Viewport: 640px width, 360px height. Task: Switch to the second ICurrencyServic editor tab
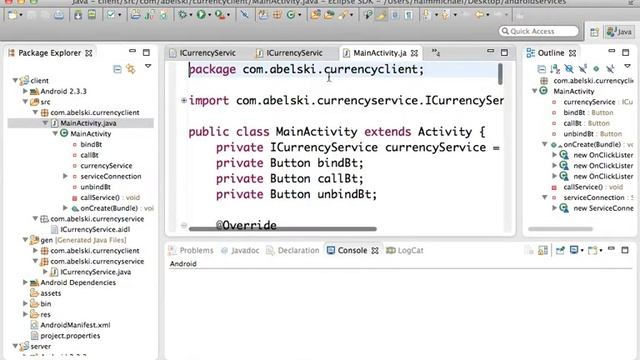[289, 53]
